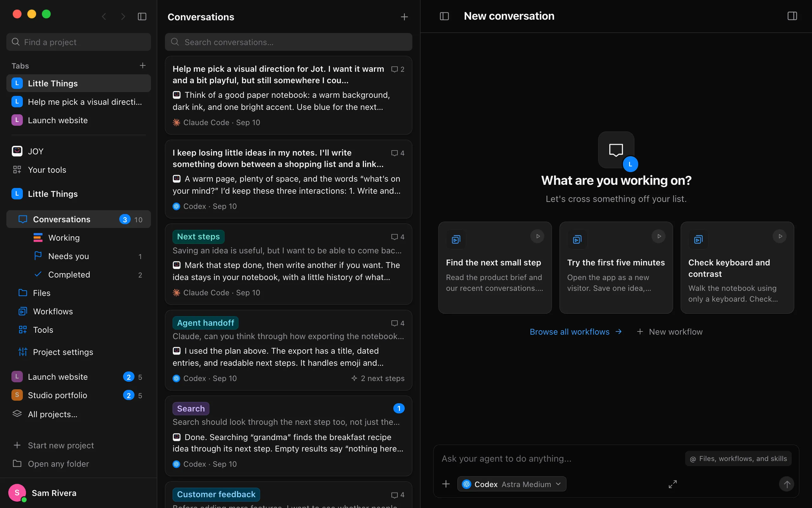Run the Try the first five minutes workflow

tap(659, 236)
